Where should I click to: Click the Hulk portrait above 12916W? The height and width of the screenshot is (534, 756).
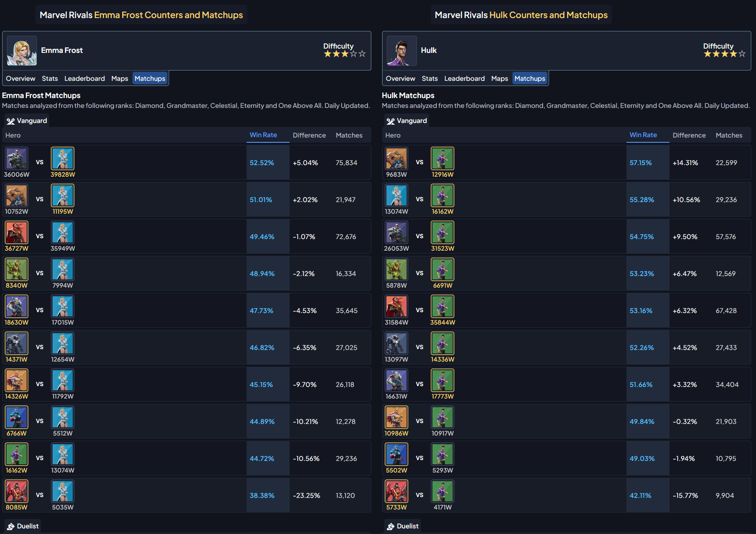[x=443, y=158]
